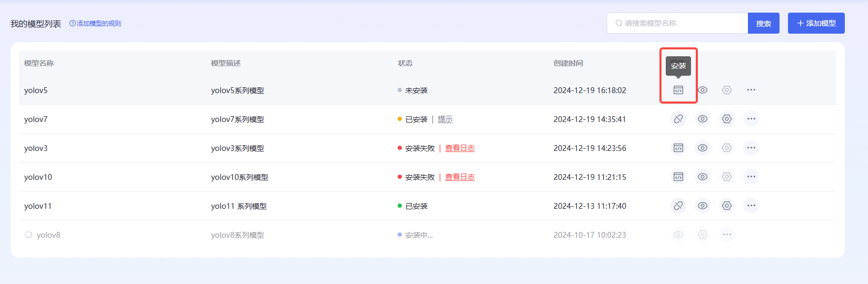This screenshot has height=284, width=868.
Task: Click the uninstall link icon for yolov11
Action: pyautogui.click(x=678, y=206)
